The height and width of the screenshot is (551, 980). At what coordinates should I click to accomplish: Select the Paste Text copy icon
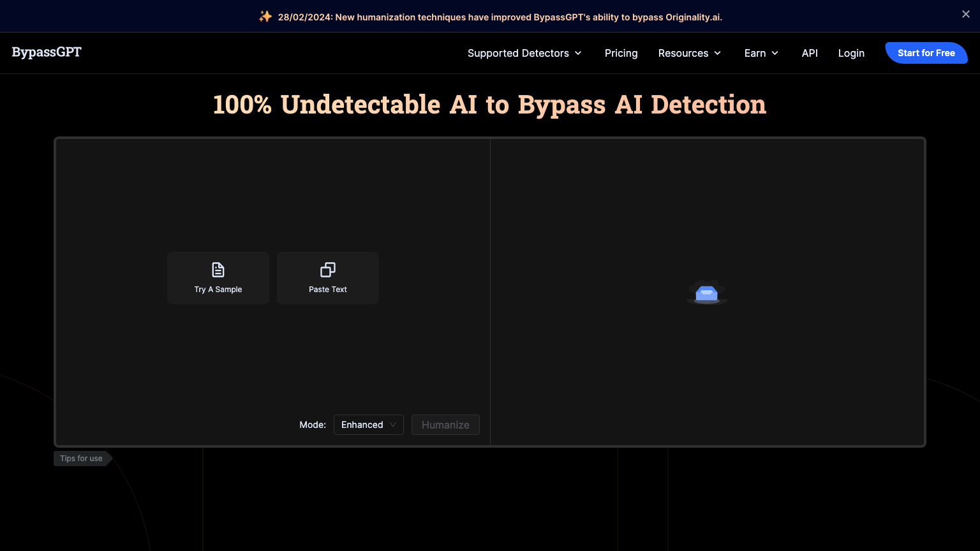point(327,269)
